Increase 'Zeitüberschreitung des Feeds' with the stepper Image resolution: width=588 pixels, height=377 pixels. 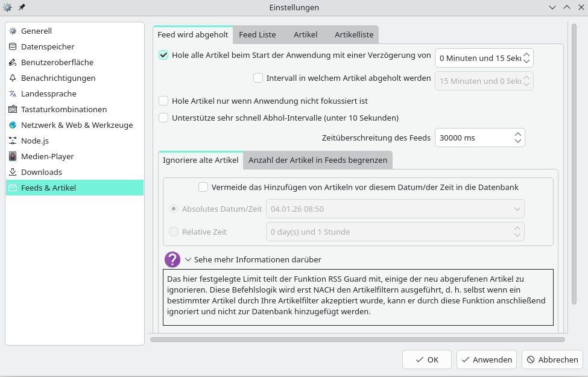point(517,134)
